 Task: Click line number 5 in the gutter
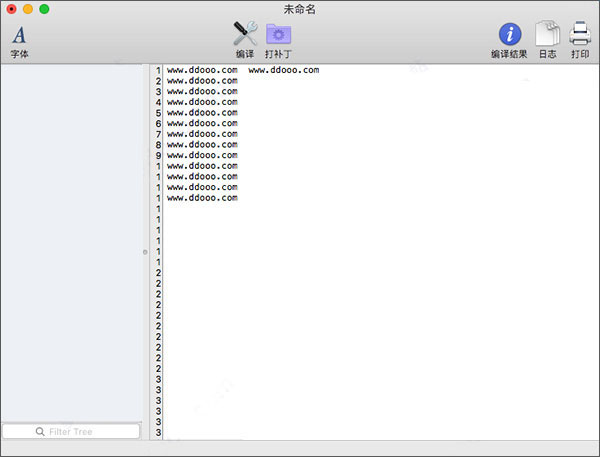[x=158, y=113]
